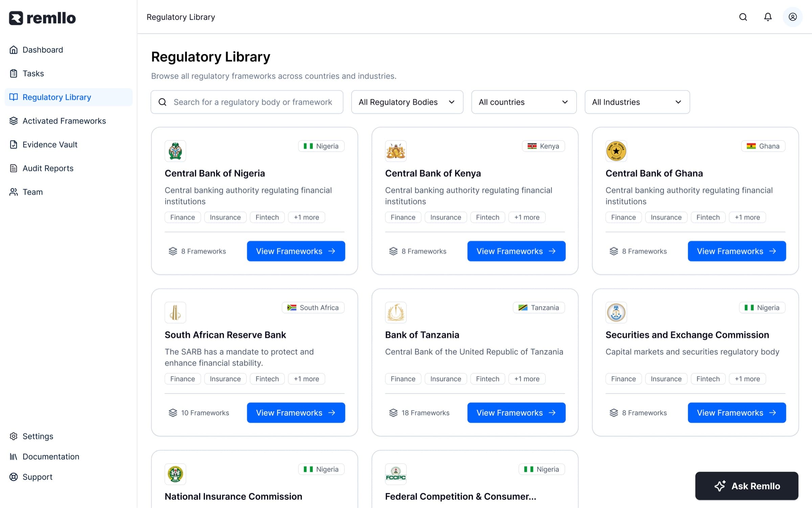Click Finance tag on Central Bank of Nigeria

point(183,217)
